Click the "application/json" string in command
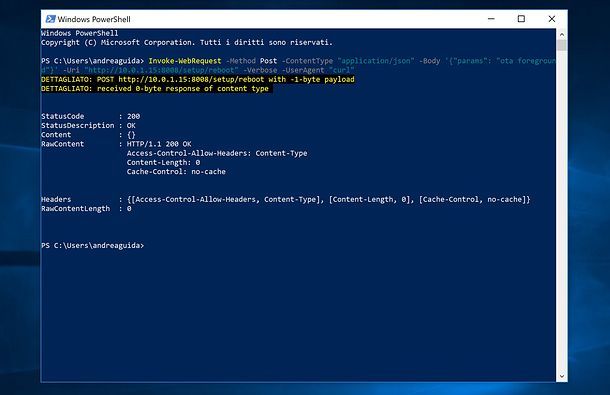The height and width of the screenshot is (395, 610). 376,61
